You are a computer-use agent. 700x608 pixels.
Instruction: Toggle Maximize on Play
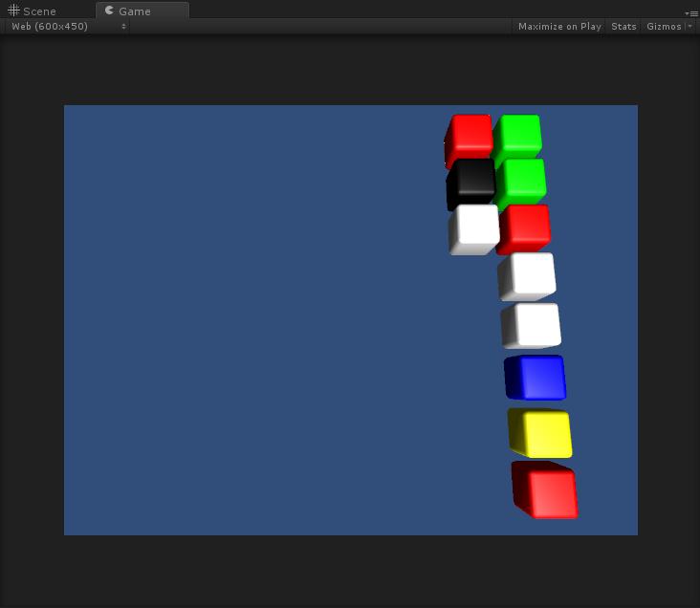tap(559, 27)
